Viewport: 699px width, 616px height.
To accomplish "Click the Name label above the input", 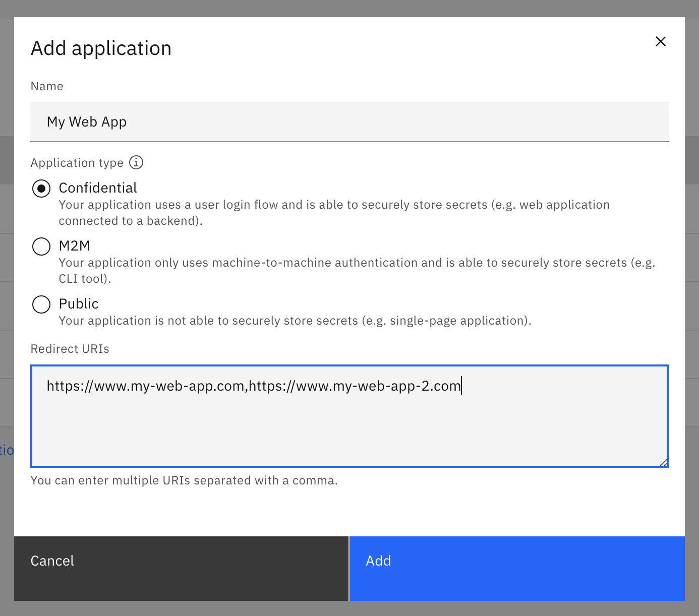I will (47, 86).
